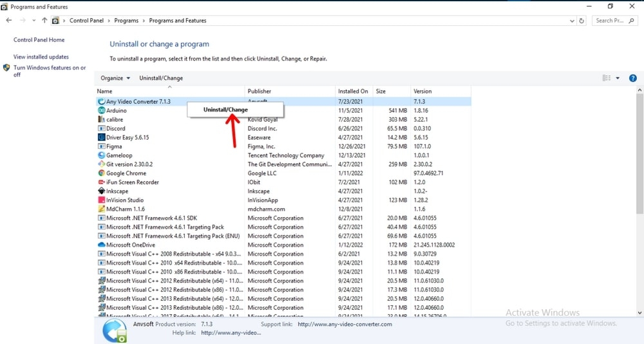Click the Tencent Technology Company publisher cell
This screenshot has width=644, height=344.
286,155
